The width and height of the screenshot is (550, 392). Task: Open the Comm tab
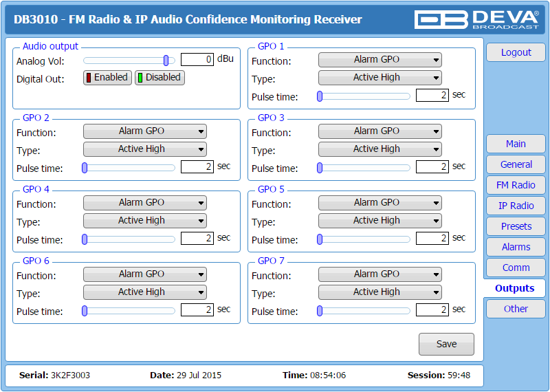point(516,268)
